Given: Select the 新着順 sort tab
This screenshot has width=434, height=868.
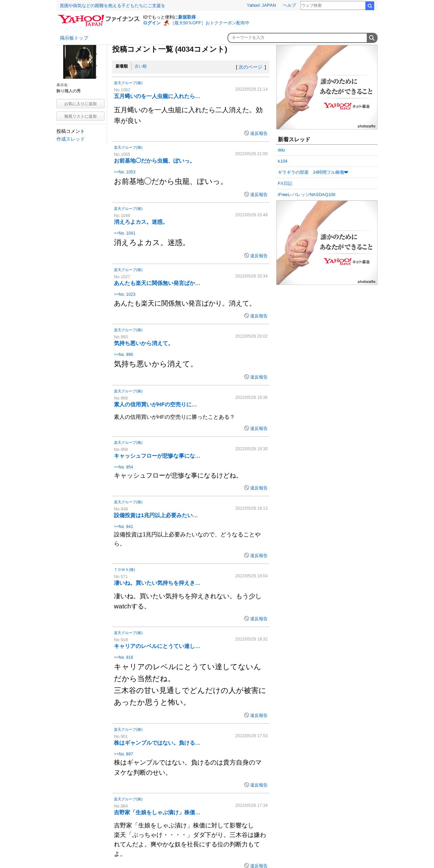Looking at the screenshot, I should [x=122, y=67].
